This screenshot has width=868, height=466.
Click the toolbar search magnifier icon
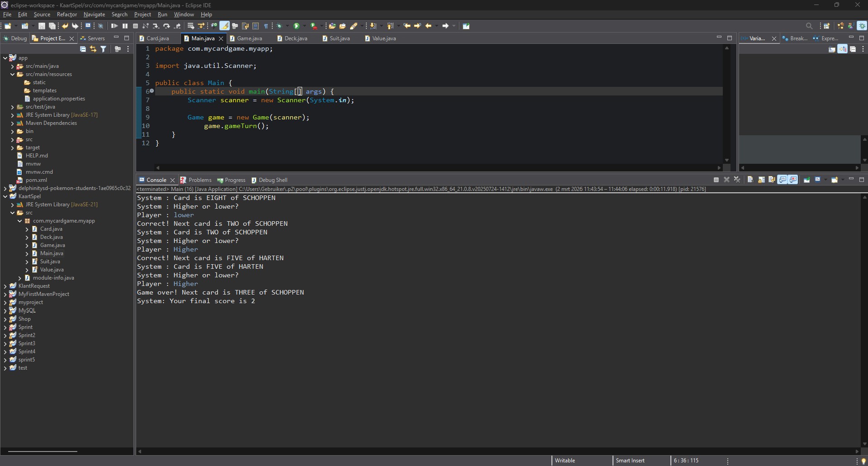[x=809, y=26]
